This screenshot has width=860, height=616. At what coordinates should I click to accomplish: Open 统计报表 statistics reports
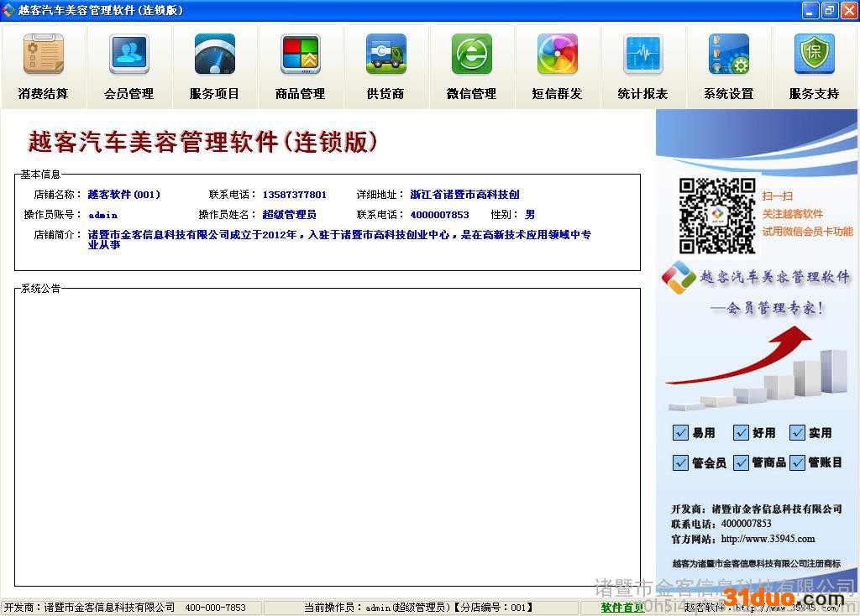pos(642,66)
